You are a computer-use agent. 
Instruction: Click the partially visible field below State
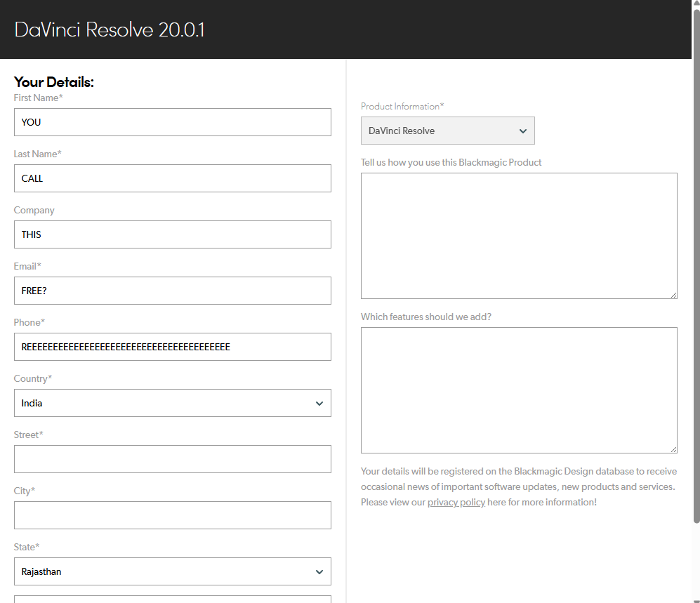coord(172,599)
